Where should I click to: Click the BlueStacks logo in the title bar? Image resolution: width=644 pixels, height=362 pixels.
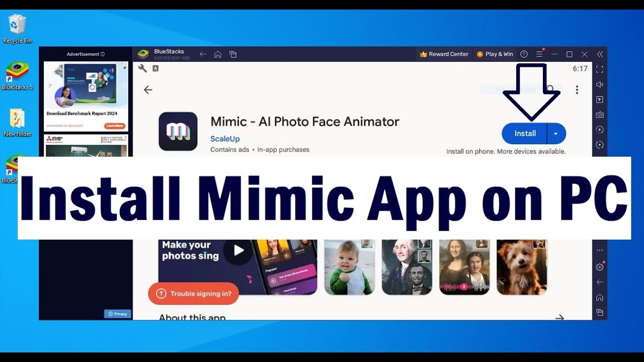point(143,54)
